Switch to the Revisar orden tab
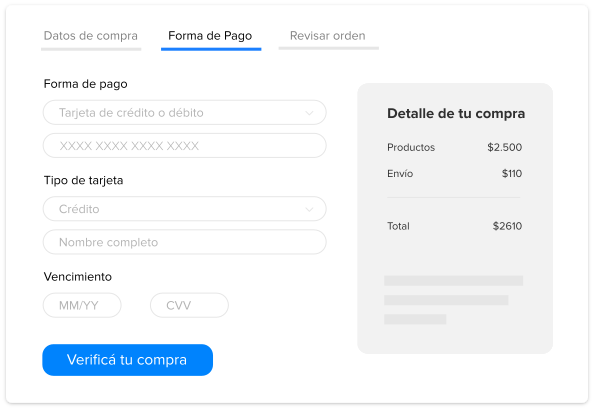The image size is (594, 410). (x=328, y=36)
